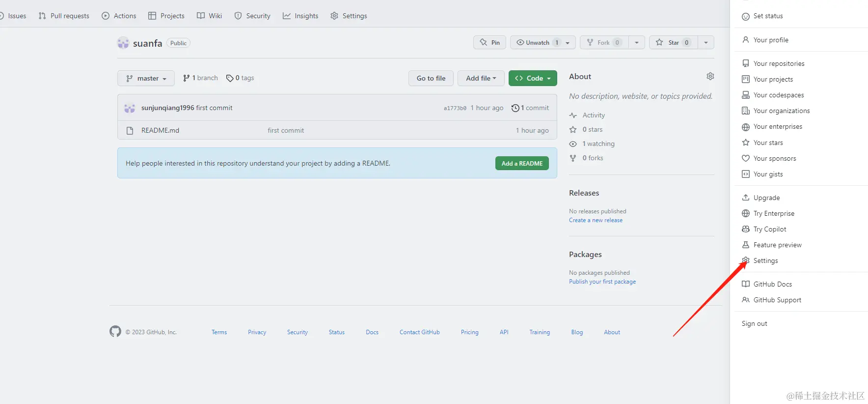
Task: Switch to the Actions tab
Action: point(119,16)
